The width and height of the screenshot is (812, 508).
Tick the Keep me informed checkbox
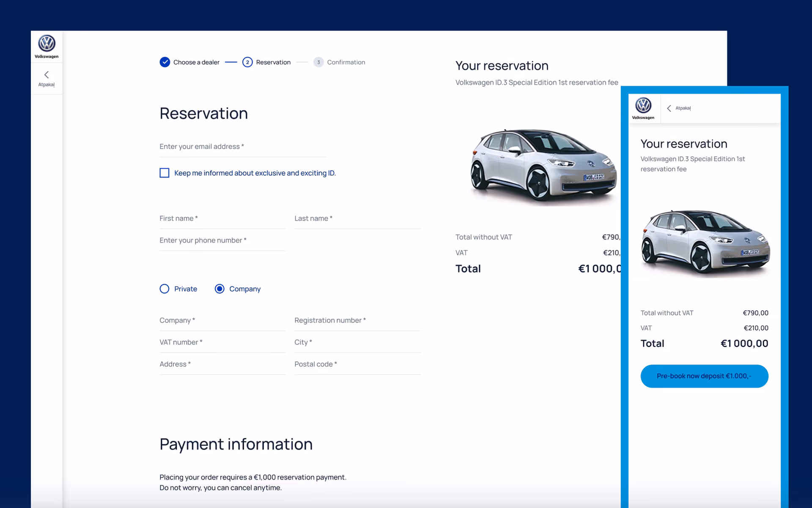pos(165,173)
